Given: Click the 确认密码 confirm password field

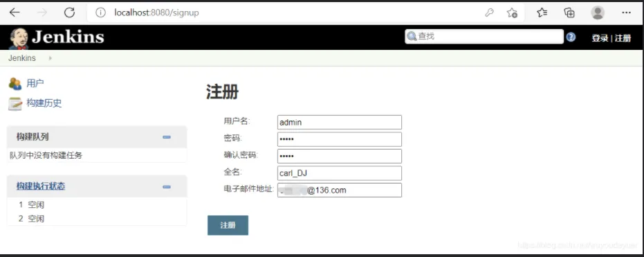Looking at the screenshot, I should 339,157.
